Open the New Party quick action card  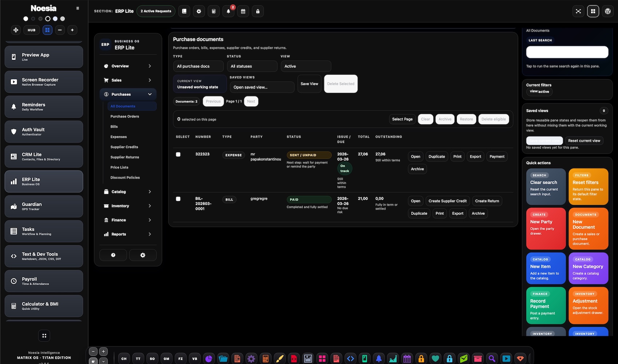tap(546, 229)
